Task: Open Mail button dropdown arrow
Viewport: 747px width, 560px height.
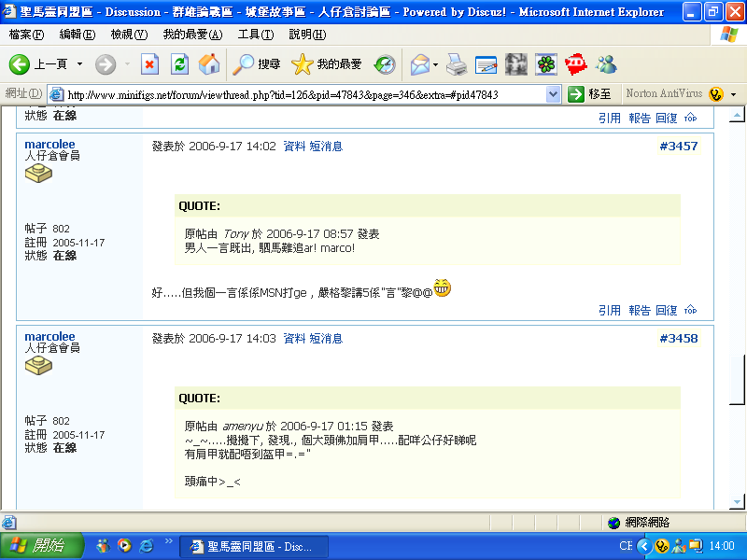Action: coord(435,64)
